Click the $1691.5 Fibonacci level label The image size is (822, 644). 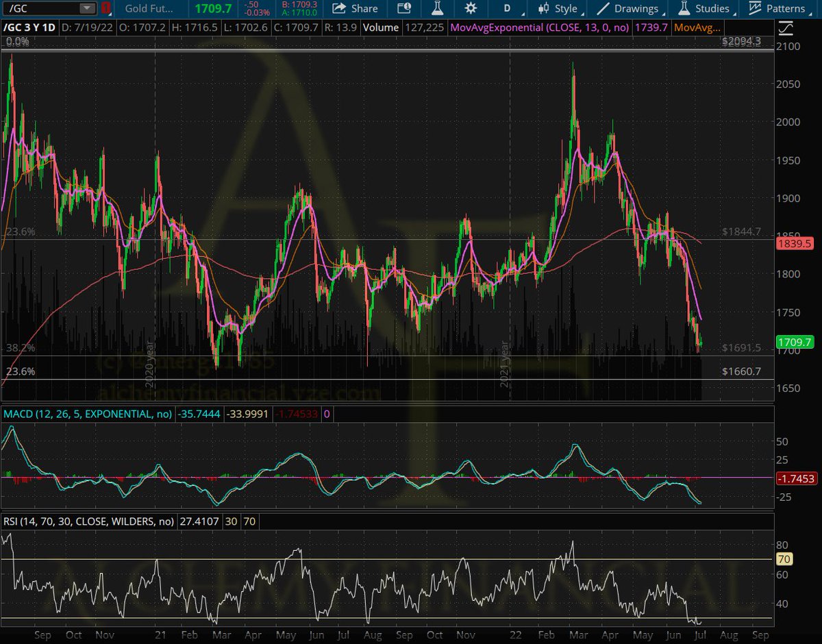pyautogui.click(x=741, y=348)
